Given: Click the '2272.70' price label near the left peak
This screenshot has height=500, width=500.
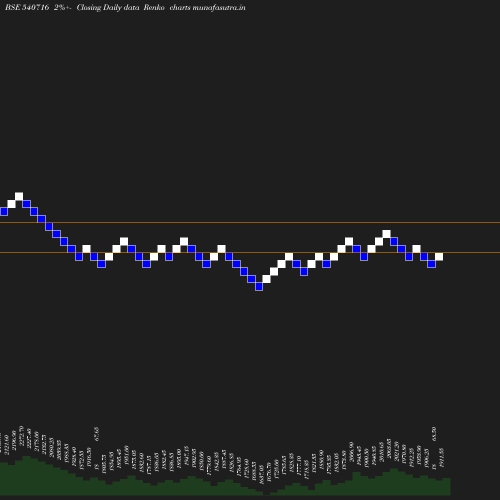Looking at the screenshot, I should [x=22, y=436].
